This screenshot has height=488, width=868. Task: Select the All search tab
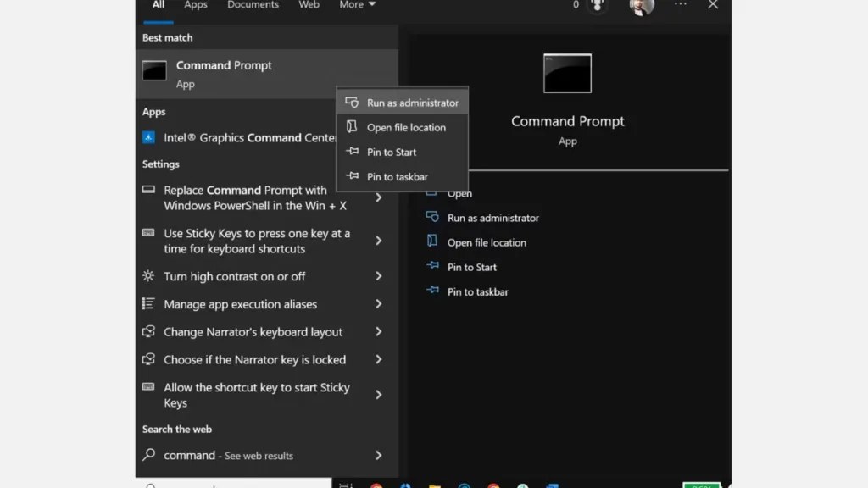pos(159,5)
